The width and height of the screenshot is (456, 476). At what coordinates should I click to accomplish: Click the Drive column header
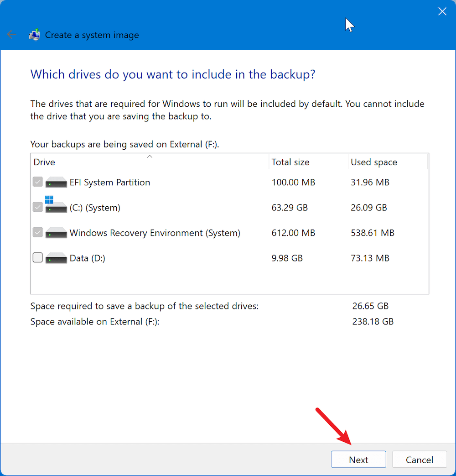(44, 162)
